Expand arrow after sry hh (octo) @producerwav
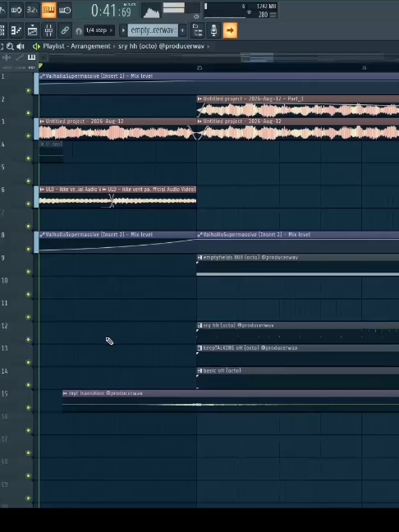 click(x=209, y=47)
